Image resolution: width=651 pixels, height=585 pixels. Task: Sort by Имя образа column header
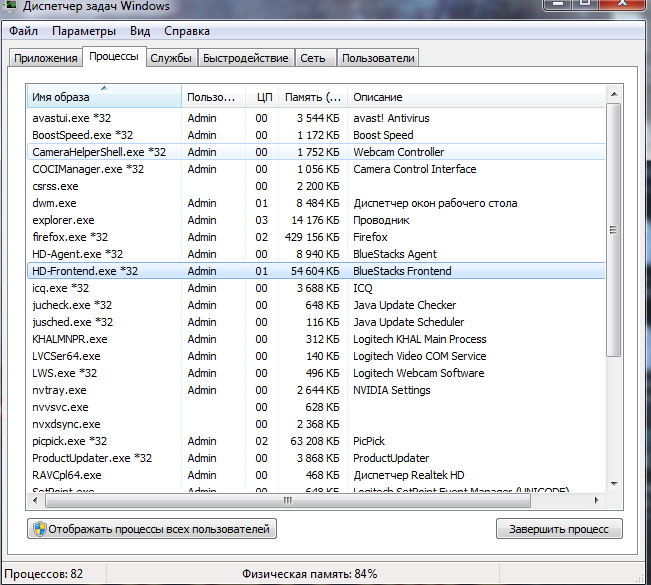(x=104, y=97)
